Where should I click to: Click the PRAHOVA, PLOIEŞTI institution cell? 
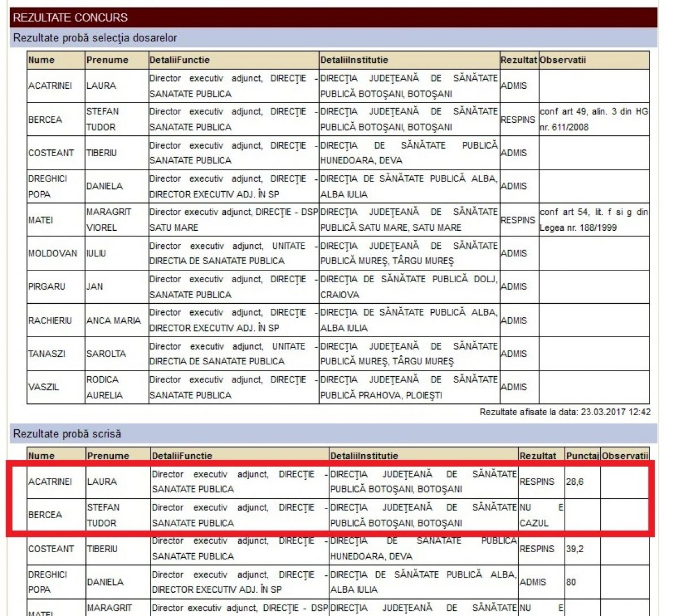409,387
